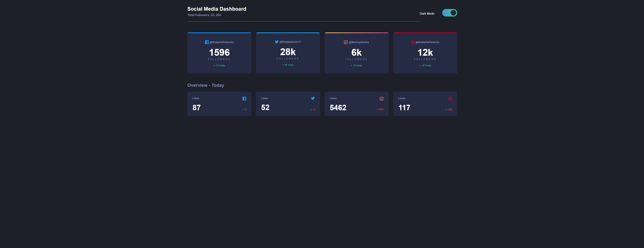
Task: Click the @Robpalacios11 username
Action: (290, 42)
